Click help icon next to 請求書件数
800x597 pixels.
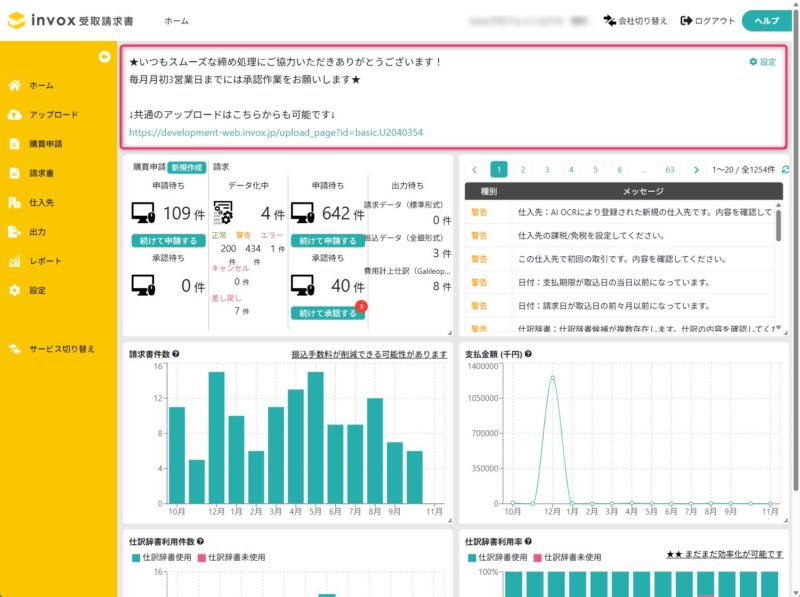click(176, 354)
